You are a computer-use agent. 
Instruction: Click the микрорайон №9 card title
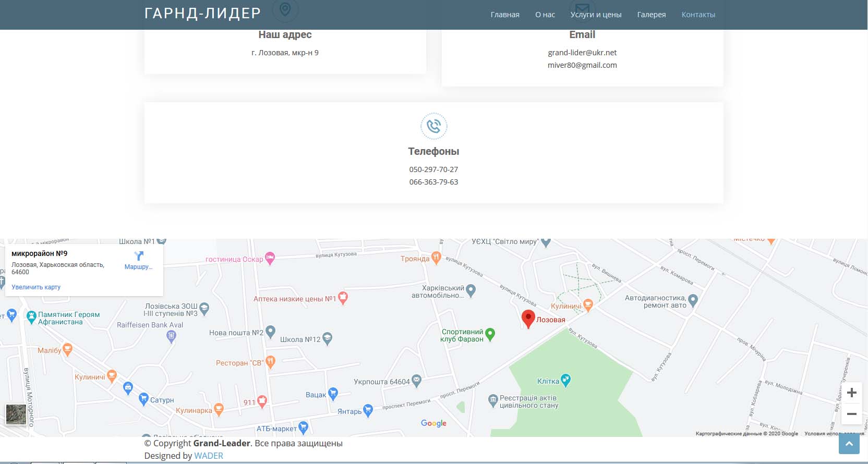point(40,253)
